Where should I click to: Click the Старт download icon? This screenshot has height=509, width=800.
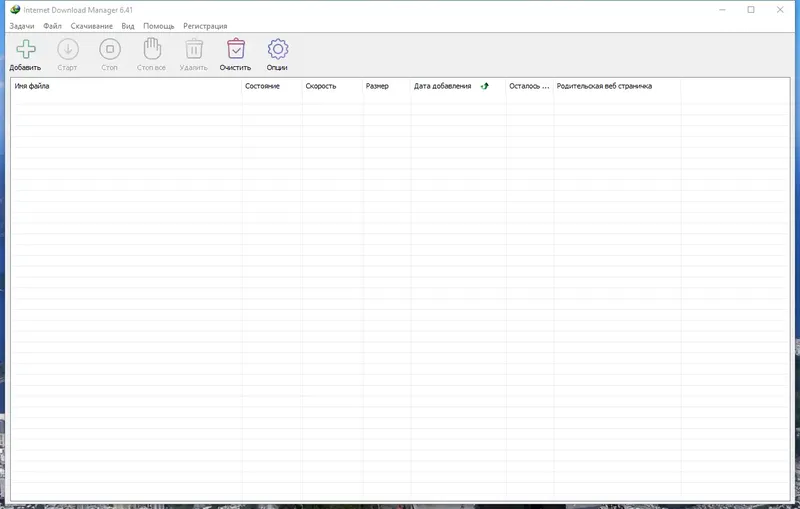(68, 49)
